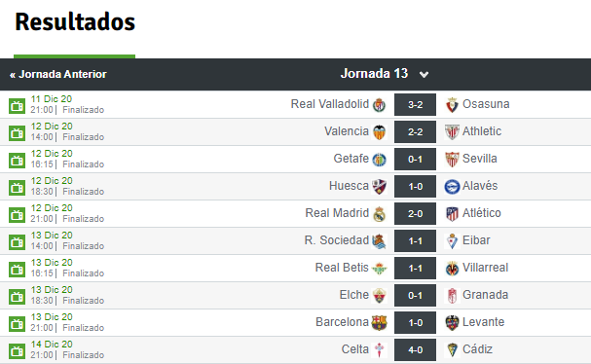Image resolution: width=591 pixels, height=364 pixels.
Task: Expand the Jornada 13 chevron dropdown
Action: coord(425,74)
